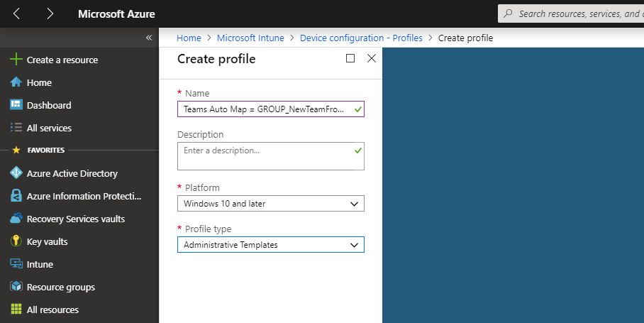
Task: Click the green plus Create a resource icon
Action: coord(16,59)
